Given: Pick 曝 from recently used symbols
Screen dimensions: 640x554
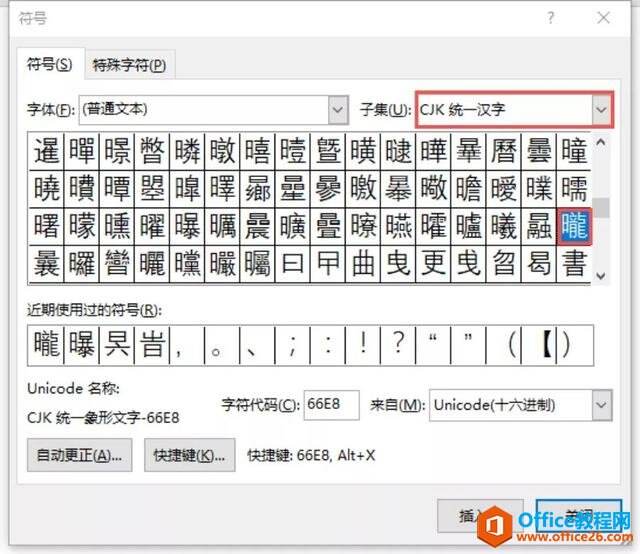Looking at the screenshot, I should click(x=82, y=345).
